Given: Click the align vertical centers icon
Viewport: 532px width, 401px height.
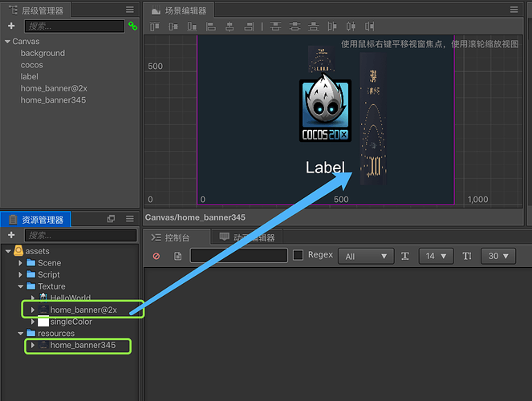Looking at the screenshot, I should pyautogui.click(x=173, y=26).
